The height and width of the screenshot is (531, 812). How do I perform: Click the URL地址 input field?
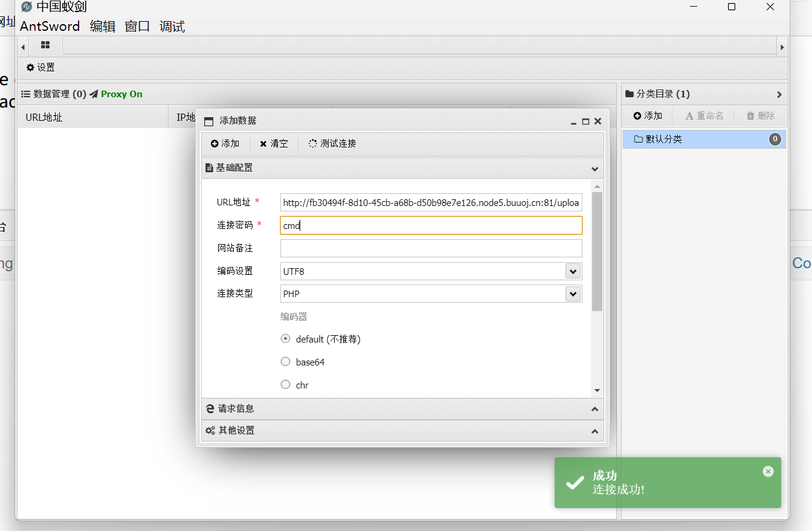pyautogui.click(x=431, y=203)
